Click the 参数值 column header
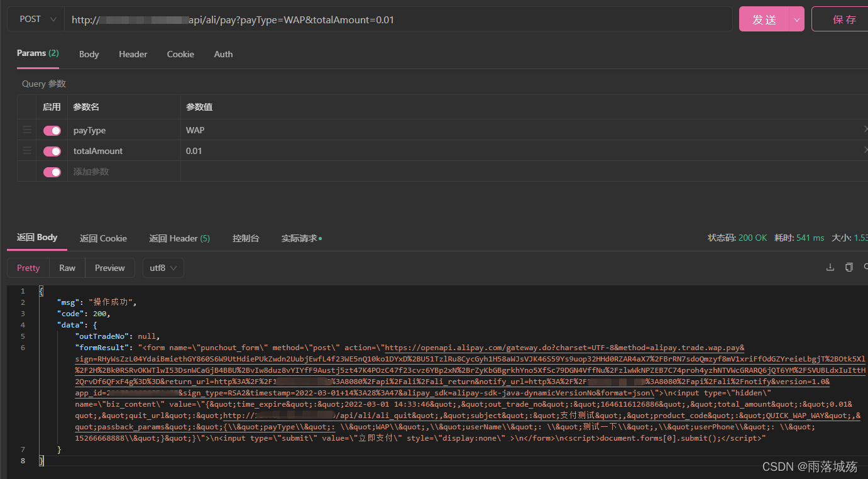 coord(199,107)
